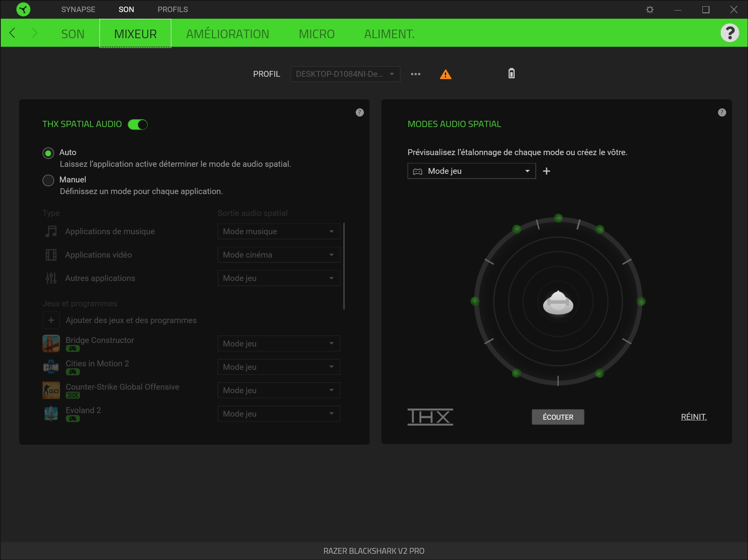Click the battery status icon
The height and width of the screenshot is (560, 748).
pyautogui.click(x=511, y=73)
